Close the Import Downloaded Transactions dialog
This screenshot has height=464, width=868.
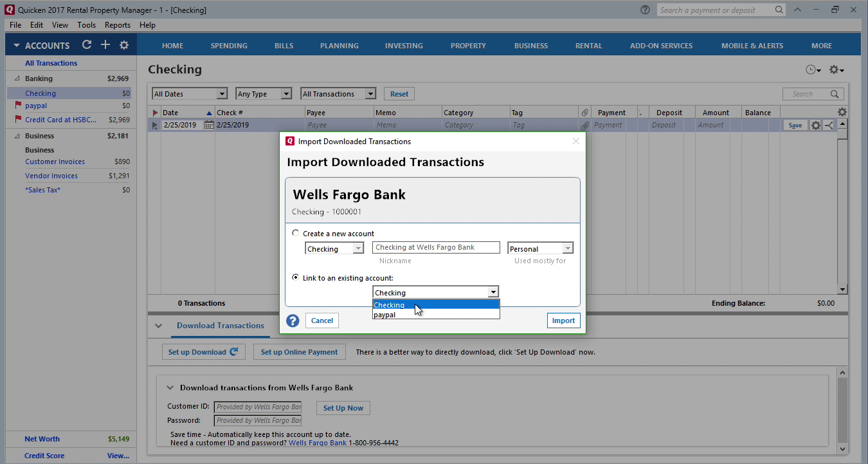pos(576,142)
